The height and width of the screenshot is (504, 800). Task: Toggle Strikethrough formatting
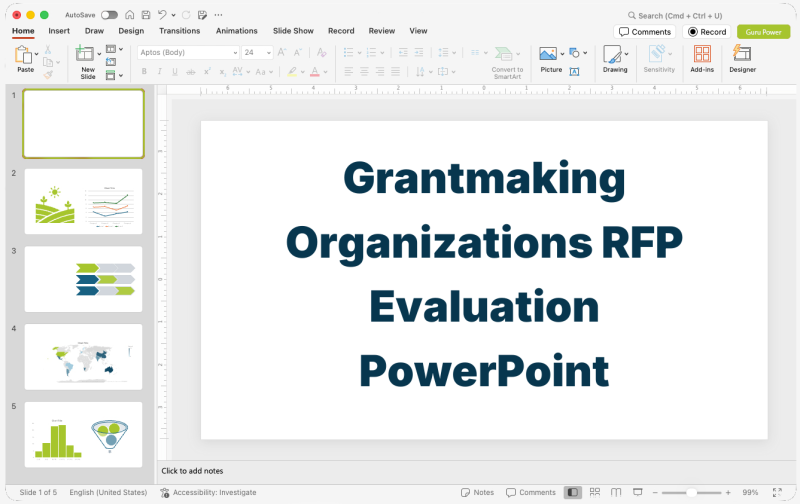(191, 72)
